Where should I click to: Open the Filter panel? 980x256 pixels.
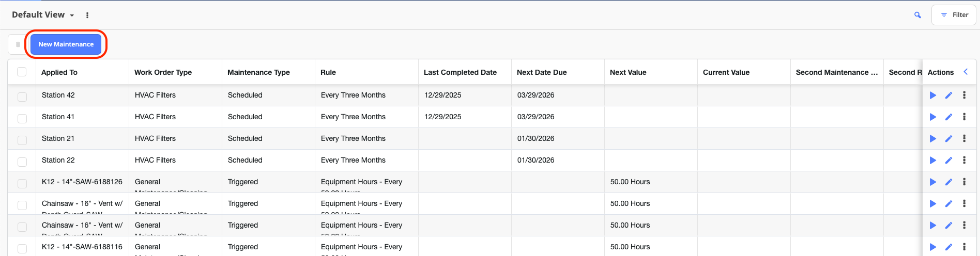tap(954, 15)
